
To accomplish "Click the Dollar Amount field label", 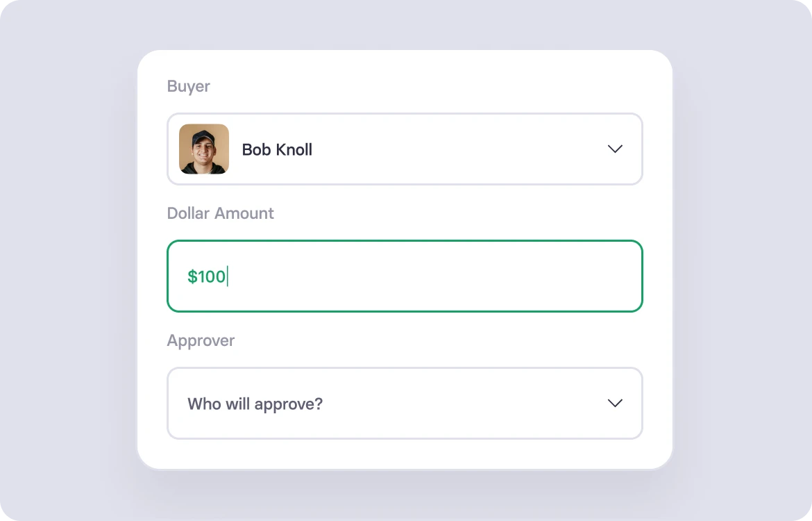I will pos(220,213).
